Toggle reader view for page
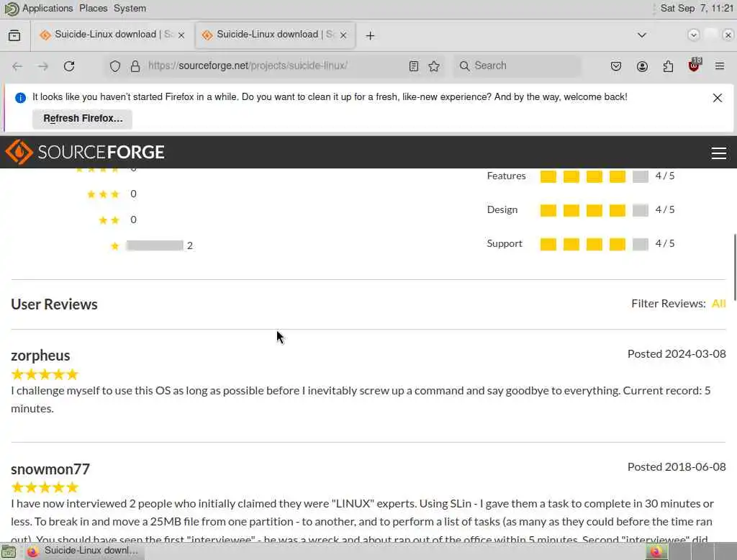The height and width of the screenshot is (560, 737). pyautogui.click(x=414, y=66)
